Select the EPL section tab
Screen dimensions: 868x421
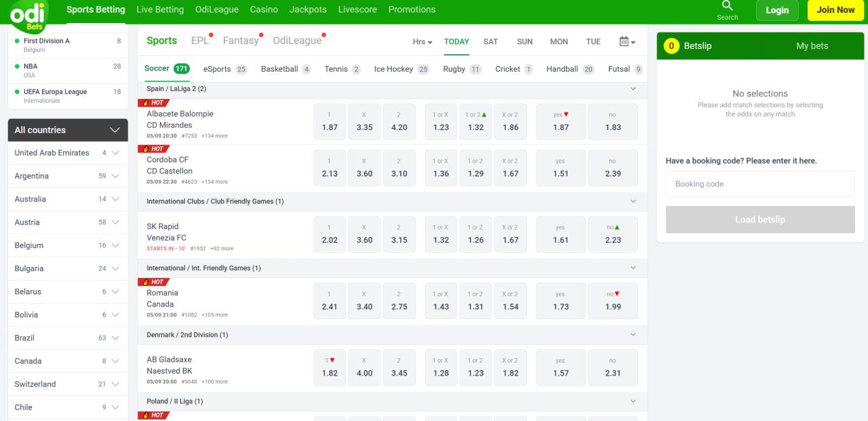(x=200, y=41)
